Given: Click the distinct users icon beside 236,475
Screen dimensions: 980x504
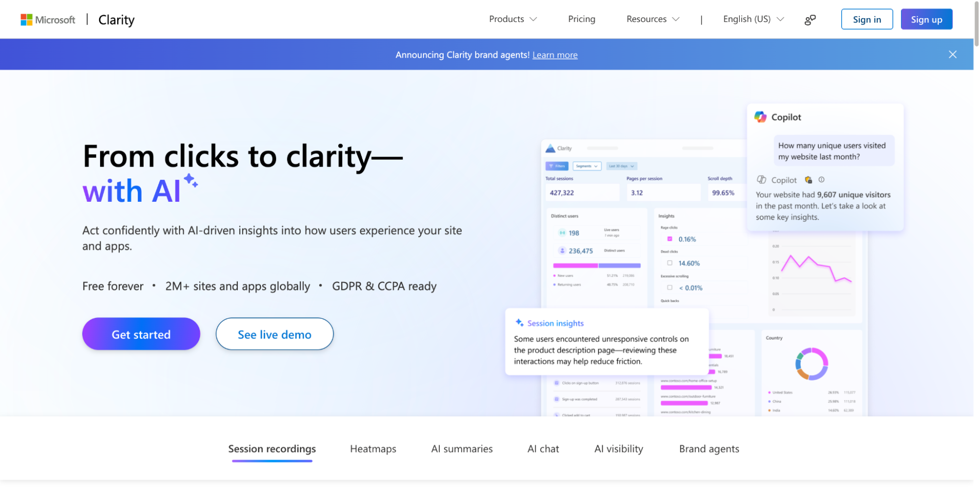Looking at the screenshot, I should [x=562, y=251].
